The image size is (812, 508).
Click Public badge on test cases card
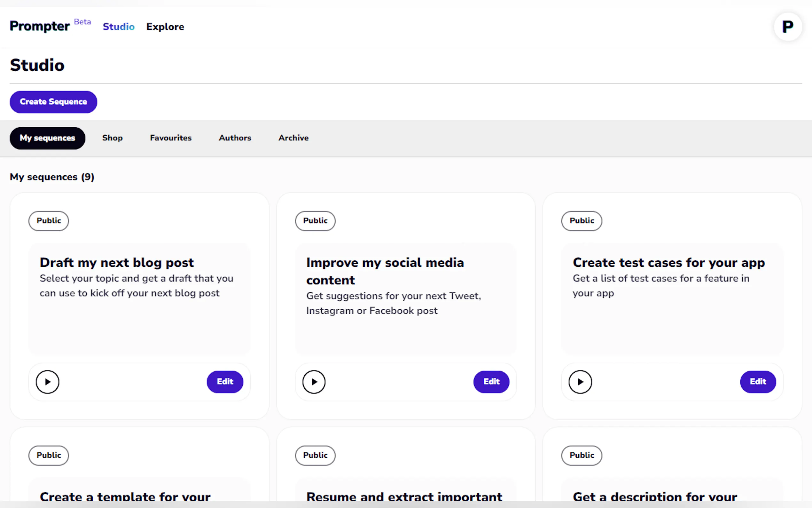pos(582,221)
